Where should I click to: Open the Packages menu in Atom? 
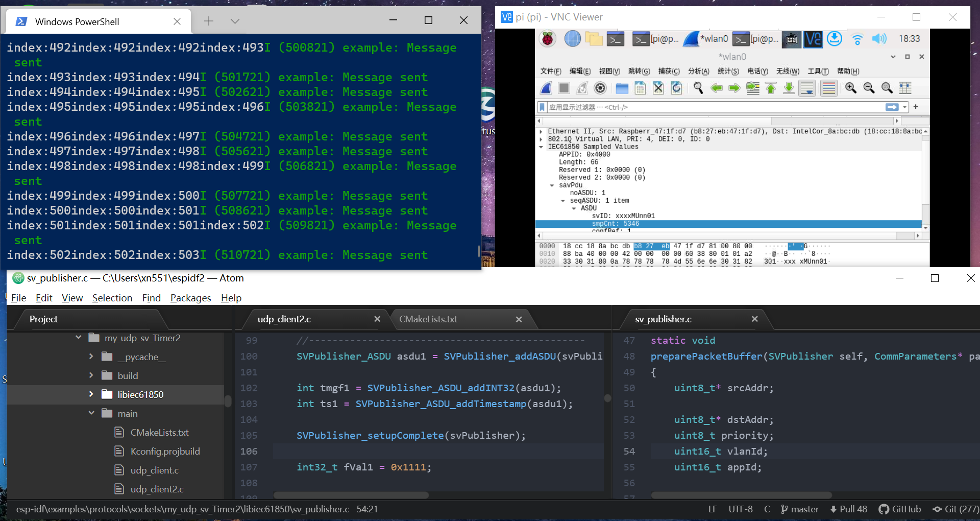[190, 298]
